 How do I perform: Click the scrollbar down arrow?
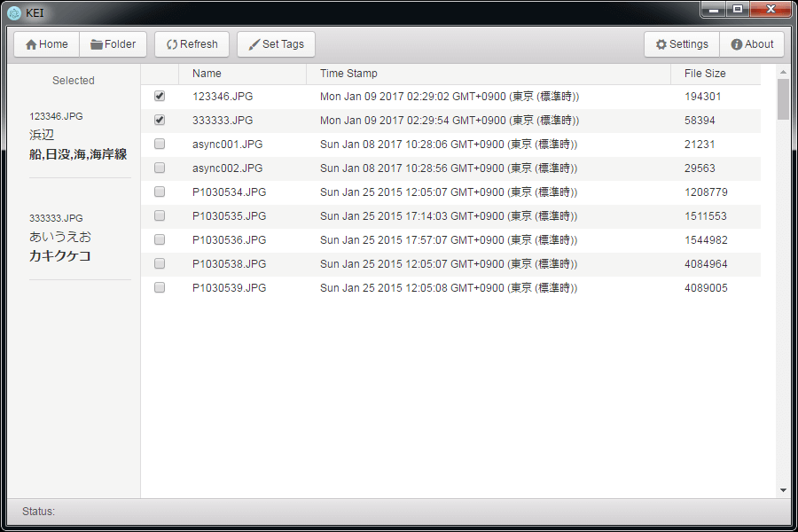click(x=783, y=490)
